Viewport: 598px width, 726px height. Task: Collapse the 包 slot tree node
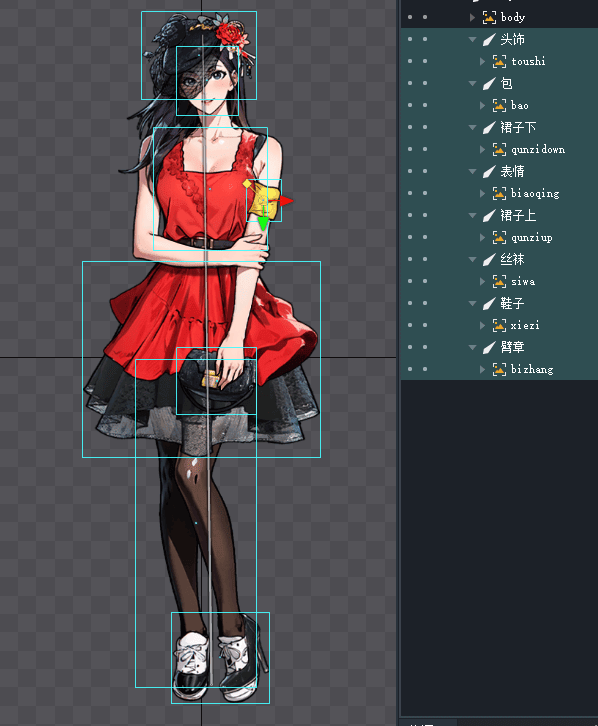coord(473,84)
